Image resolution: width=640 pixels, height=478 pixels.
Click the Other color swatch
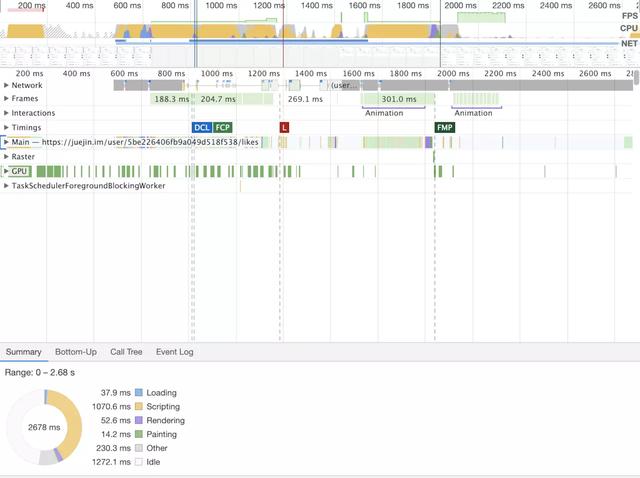point(139,448)
